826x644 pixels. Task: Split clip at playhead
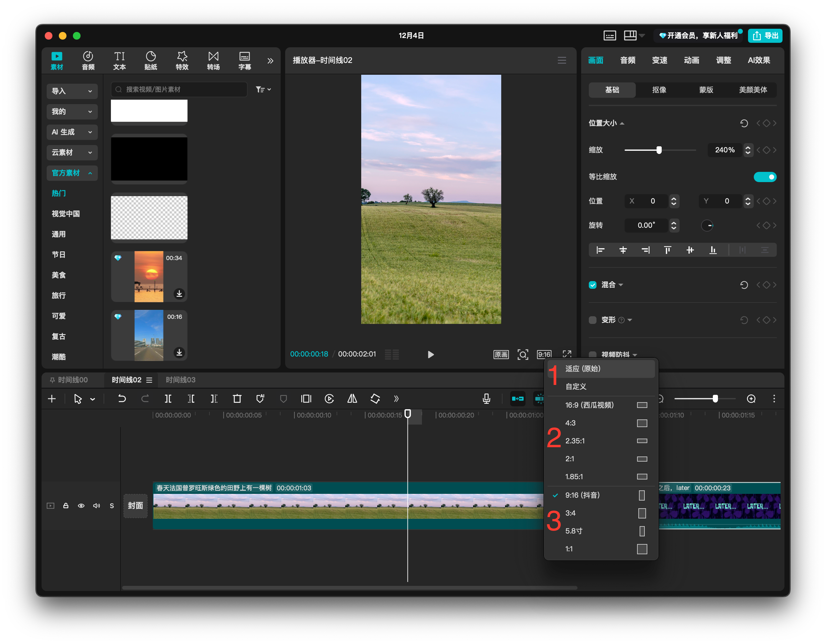point(168,399)
